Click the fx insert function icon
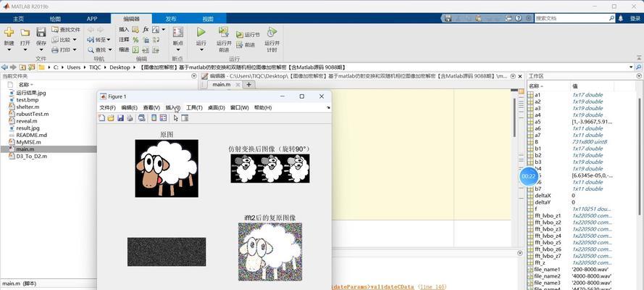The height and width of the screenshot is (290, 644). pos(146,30)
